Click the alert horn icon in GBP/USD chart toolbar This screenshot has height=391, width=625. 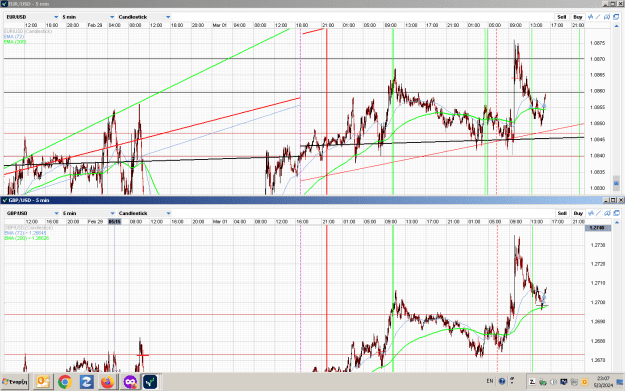607,213
